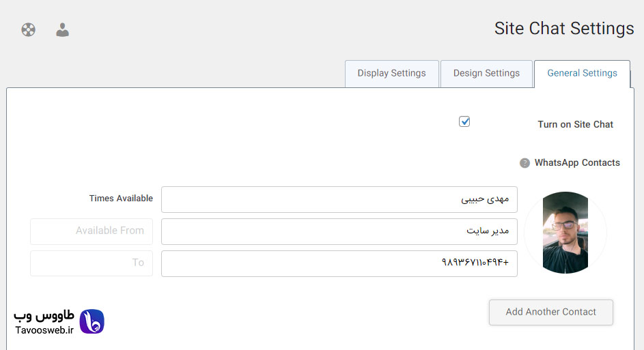Select the General Settings tab

pyautogui.click(x=582, y=74)
